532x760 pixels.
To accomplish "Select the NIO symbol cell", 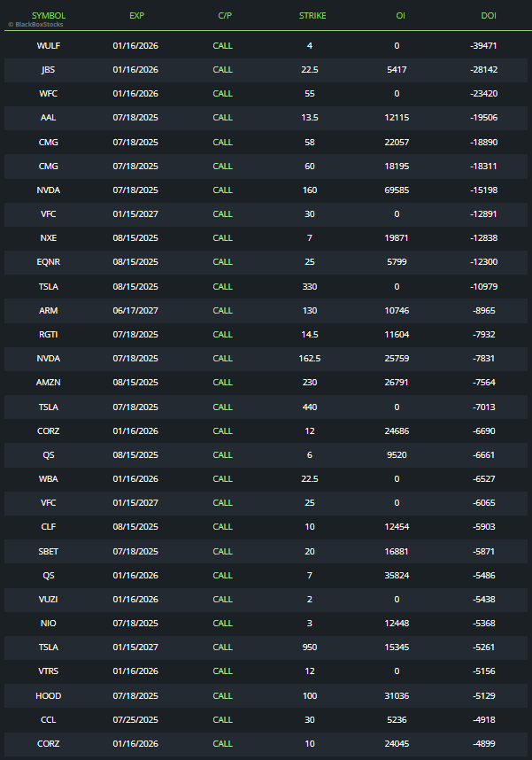I will click(x=49, y=624).
